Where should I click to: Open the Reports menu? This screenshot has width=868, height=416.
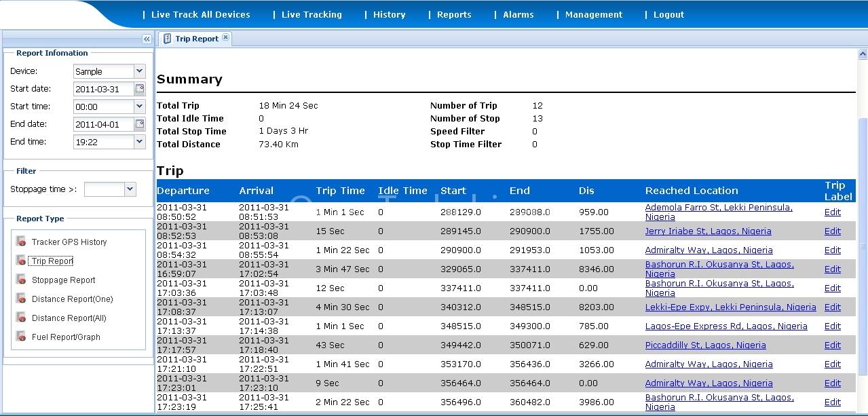454,14
